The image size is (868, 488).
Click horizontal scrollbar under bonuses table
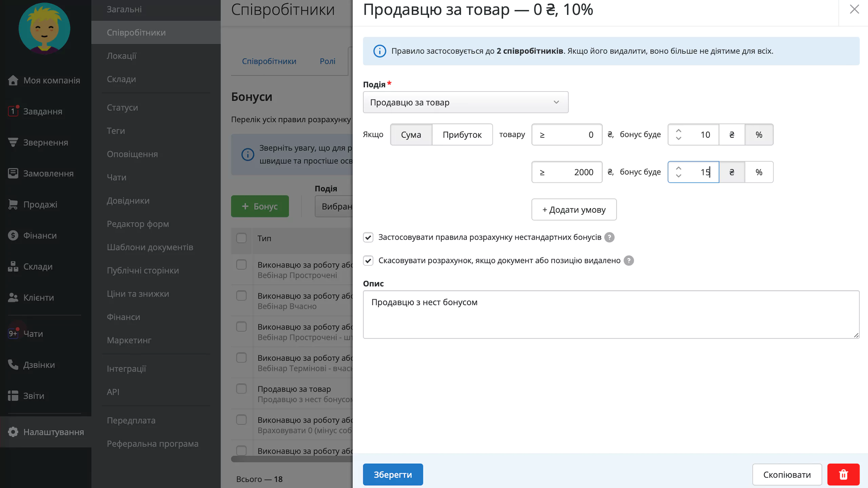292,459
